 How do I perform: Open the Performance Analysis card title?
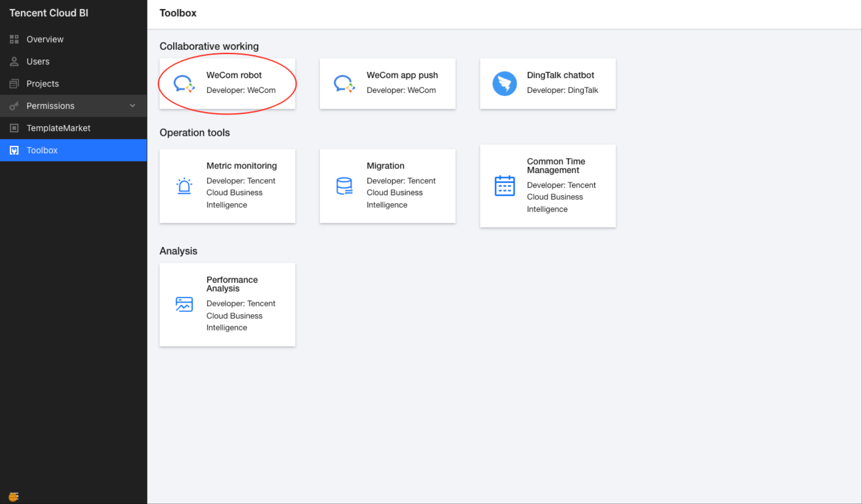[232, 284]
